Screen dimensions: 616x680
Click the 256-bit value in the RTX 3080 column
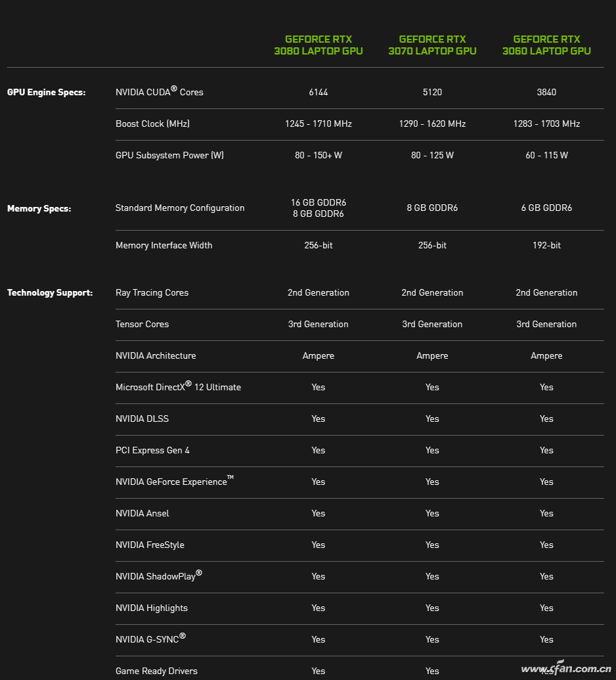coord(319,246)
